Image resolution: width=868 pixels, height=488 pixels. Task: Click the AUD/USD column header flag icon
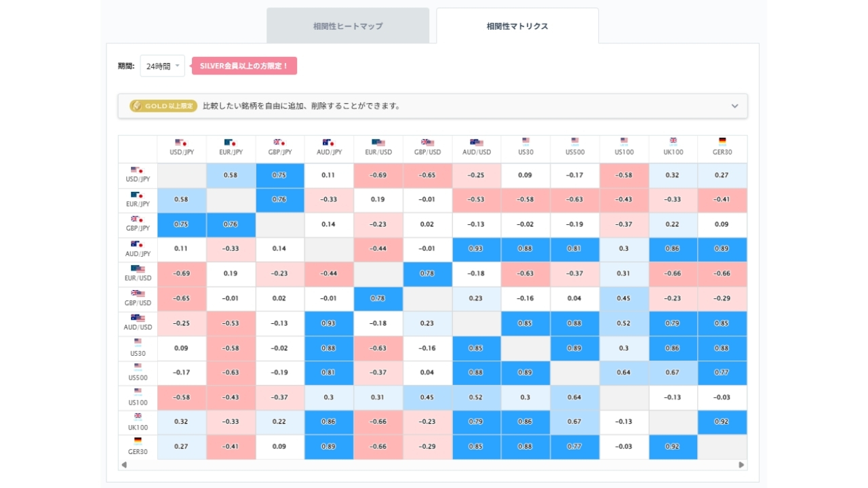[x=477, y=142]
